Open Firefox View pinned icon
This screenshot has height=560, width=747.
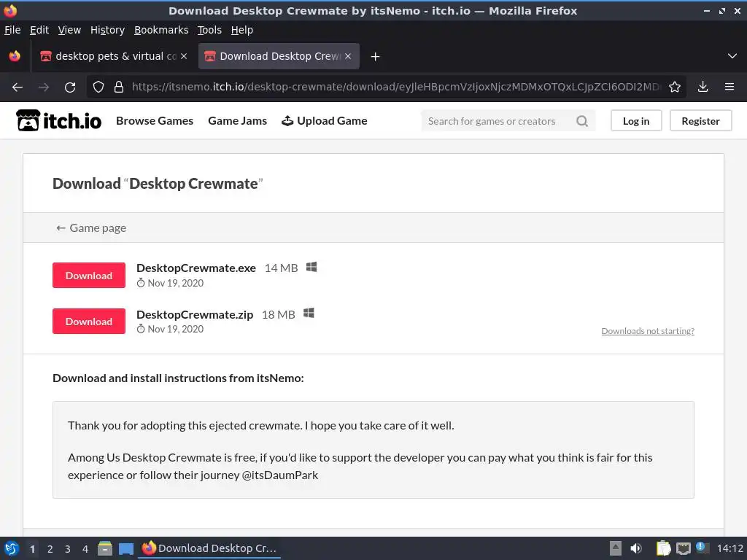click(15, 56)
